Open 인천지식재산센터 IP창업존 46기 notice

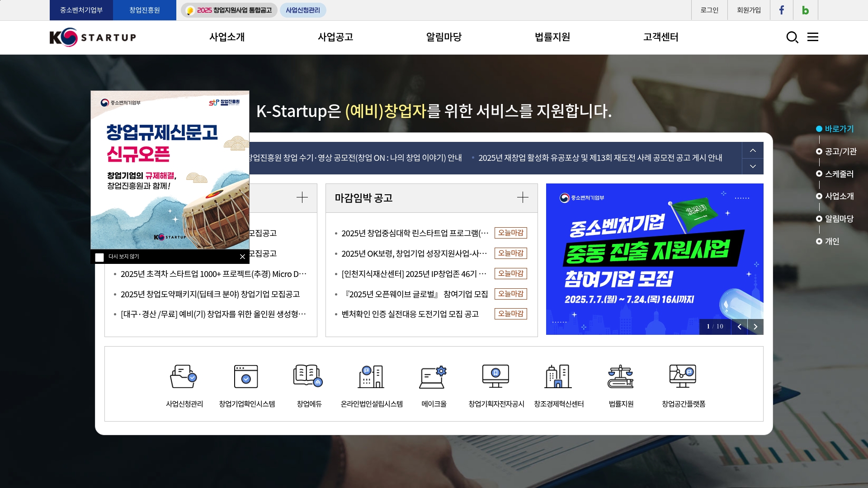tap(414, 274)
